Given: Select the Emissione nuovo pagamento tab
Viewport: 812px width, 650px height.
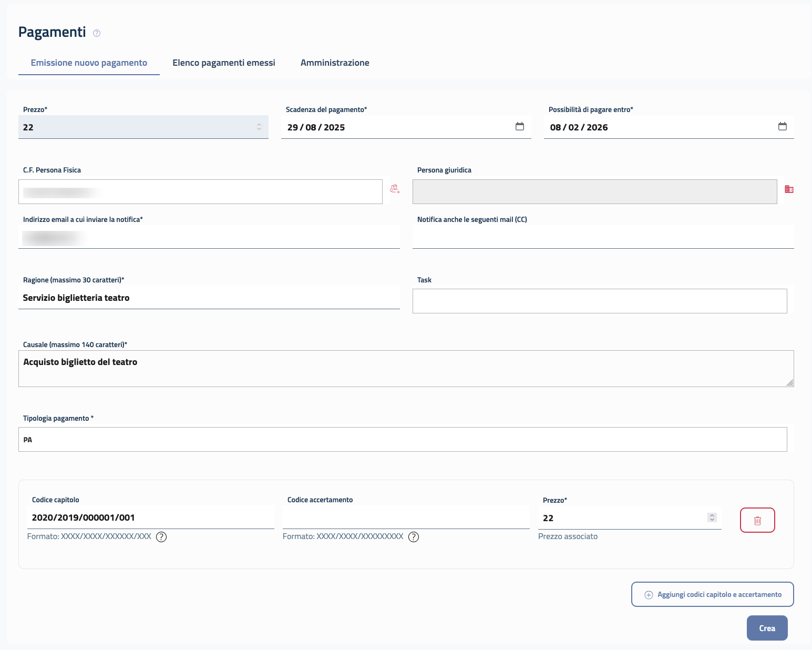Looking at the screenshot, I should click(x=89, y=63).
